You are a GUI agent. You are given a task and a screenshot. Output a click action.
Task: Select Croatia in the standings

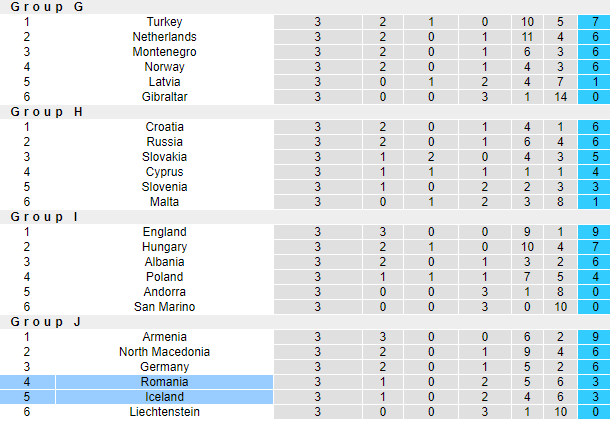[x=164, y=127]
